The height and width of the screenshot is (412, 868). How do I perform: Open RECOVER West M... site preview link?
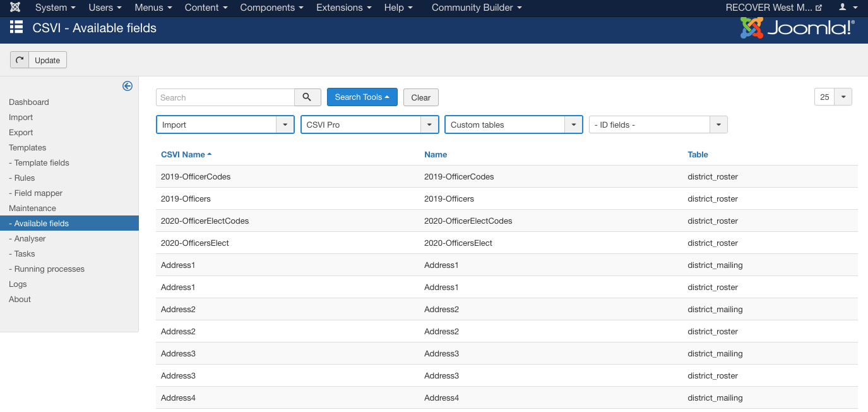click(773, 8)
